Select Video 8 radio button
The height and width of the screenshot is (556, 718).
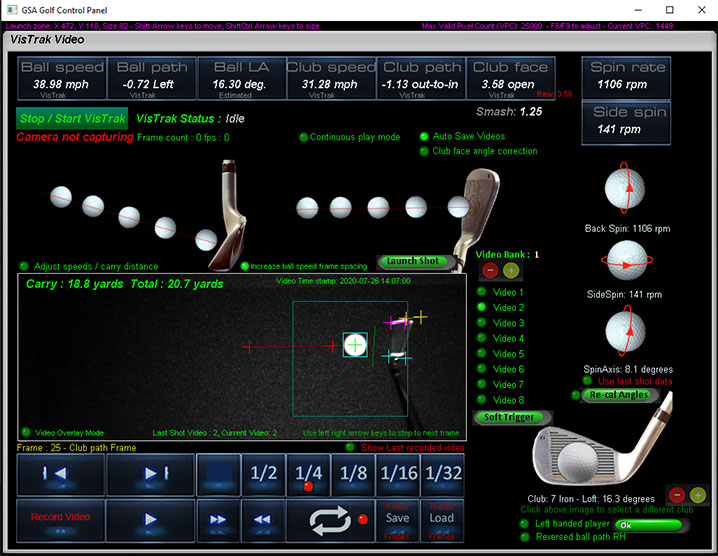pos(481,399)
